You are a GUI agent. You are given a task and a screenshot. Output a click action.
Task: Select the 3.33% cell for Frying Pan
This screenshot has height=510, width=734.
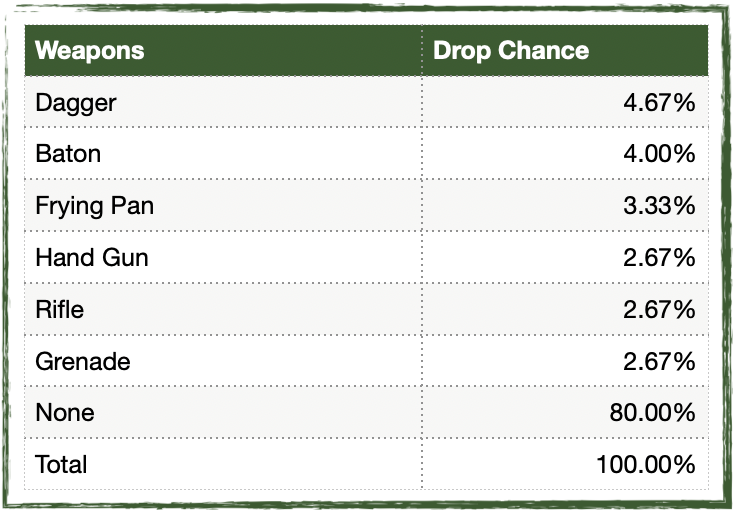point(565,205)
